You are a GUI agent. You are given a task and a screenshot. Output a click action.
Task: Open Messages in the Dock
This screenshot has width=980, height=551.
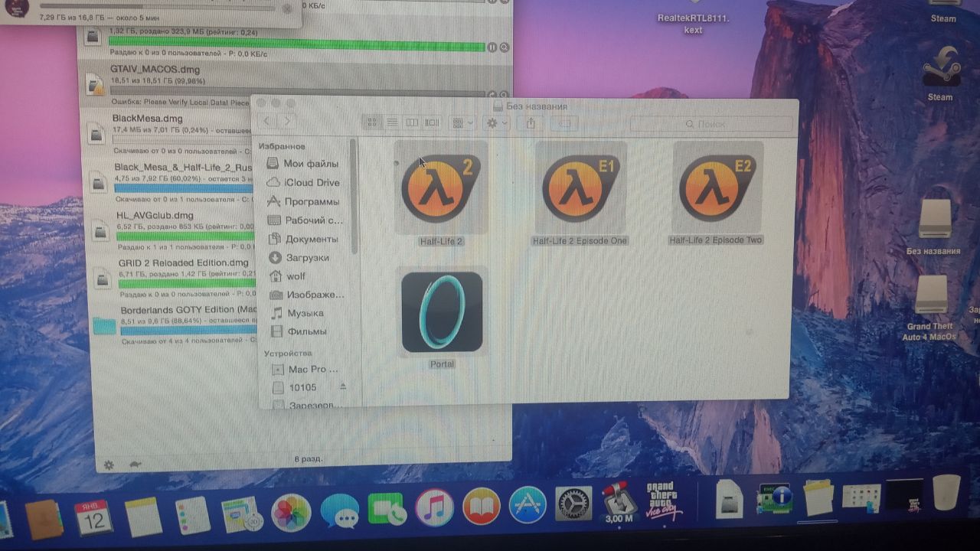pos(340,511)
